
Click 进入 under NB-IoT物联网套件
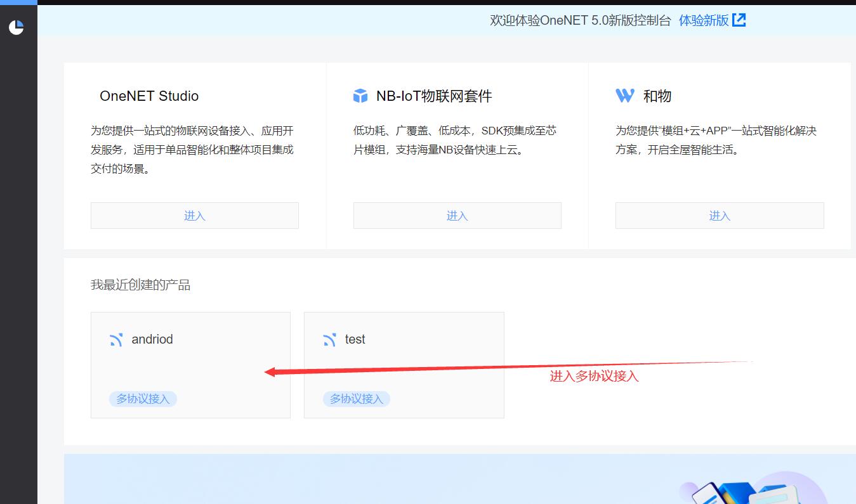point(457,216)
